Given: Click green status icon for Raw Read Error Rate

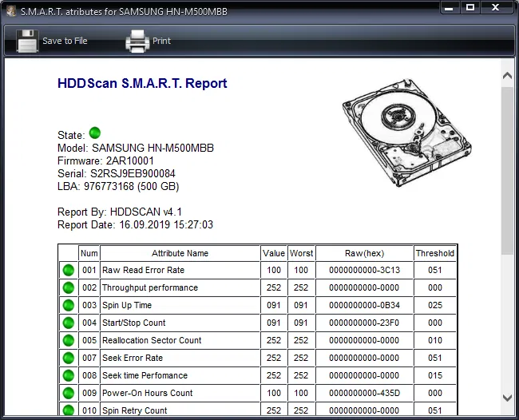Looking at the screenshot, I should (69, 270).
